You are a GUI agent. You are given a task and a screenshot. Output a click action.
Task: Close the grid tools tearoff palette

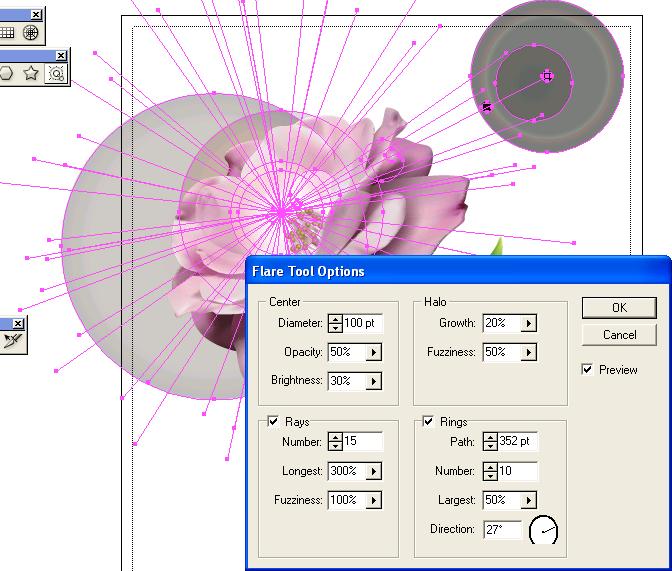[36, 15]
